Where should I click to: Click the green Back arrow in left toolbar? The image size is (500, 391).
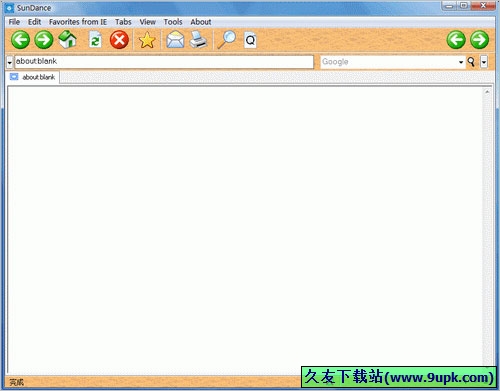(20, 40)
